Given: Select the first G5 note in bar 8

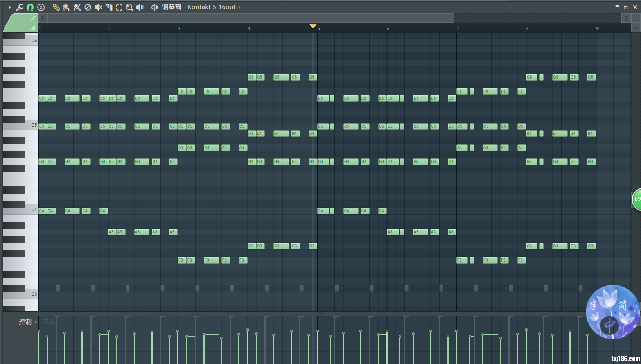Looking at the screenshot, I should point(531,77).
